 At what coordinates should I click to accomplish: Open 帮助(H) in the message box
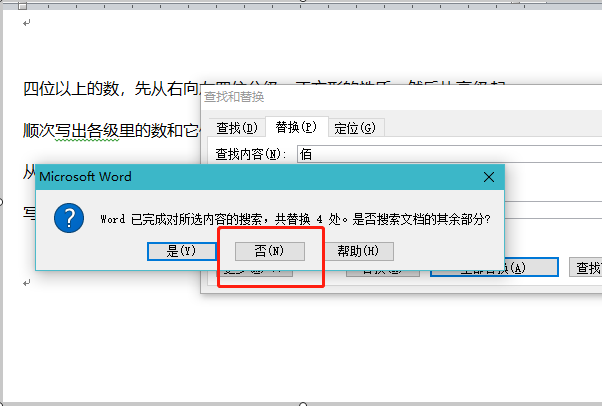click(x=358, y=251)
